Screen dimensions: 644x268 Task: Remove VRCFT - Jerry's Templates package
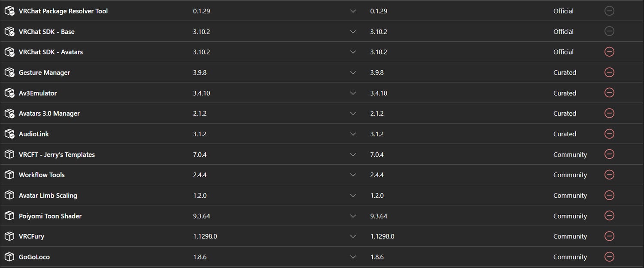(609, 154)
